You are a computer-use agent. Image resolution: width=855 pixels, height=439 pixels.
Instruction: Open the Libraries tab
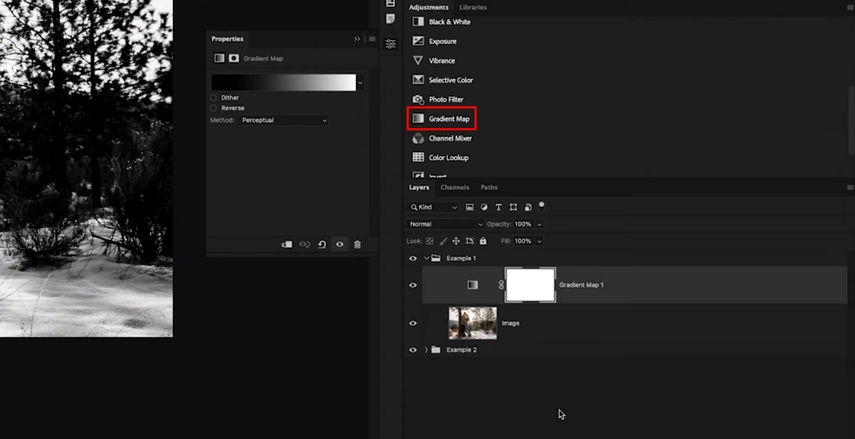[x=473, y=7]
